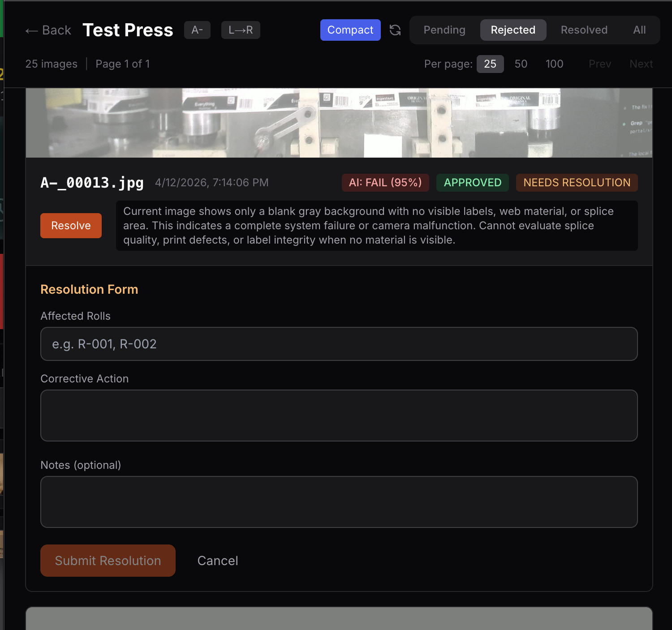The height and width of the screenshot is (630, 672).
Task: Submit the resolution form
Action: [108, 561]
